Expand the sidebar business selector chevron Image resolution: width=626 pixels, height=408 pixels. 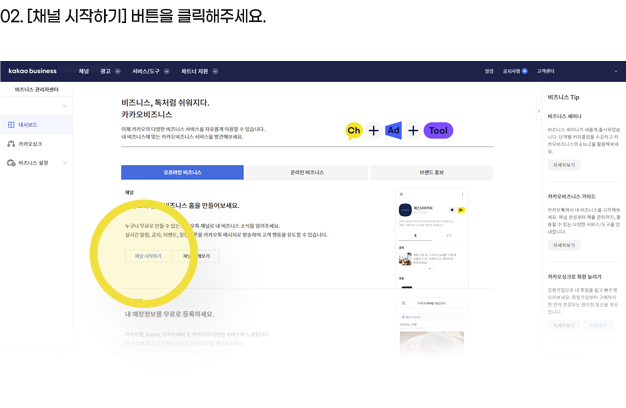tap(65, 106)
